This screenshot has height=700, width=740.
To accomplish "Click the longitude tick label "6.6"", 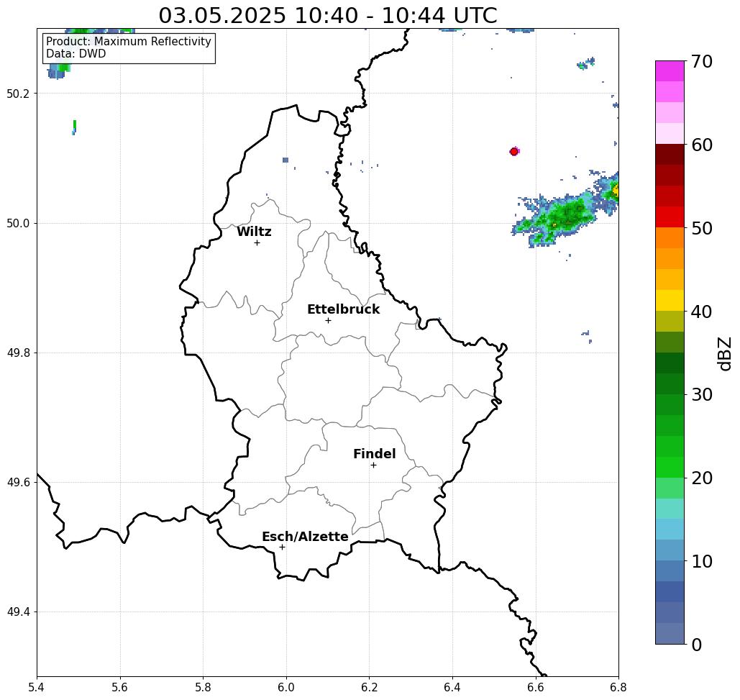I will click(536, 687).
